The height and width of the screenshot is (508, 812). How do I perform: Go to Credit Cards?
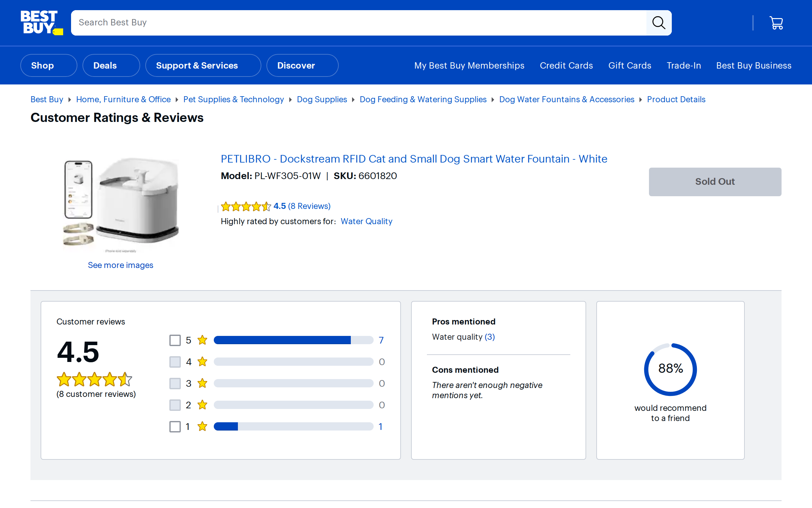click(566, 65)
